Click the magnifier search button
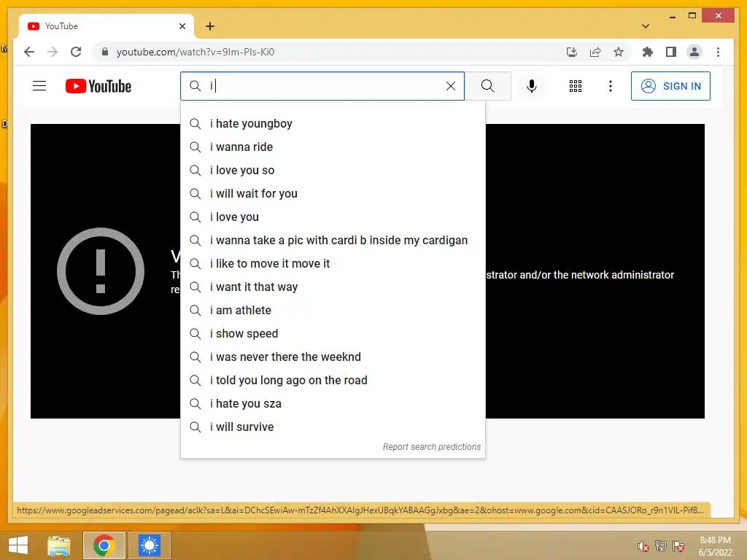The height and width of the screenshot is (560, 747). pyautogui.click(x=488, y=86)
